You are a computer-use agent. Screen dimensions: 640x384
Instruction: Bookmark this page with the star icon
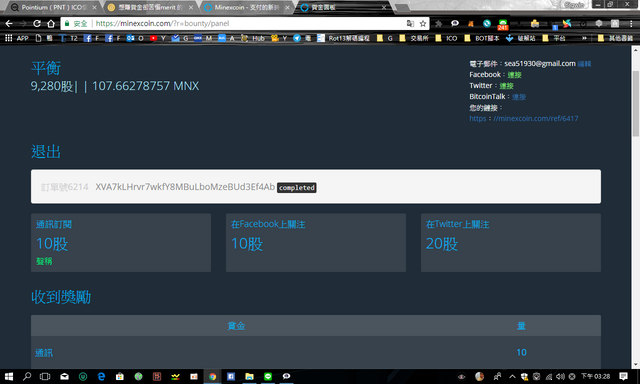coord(423,24)
